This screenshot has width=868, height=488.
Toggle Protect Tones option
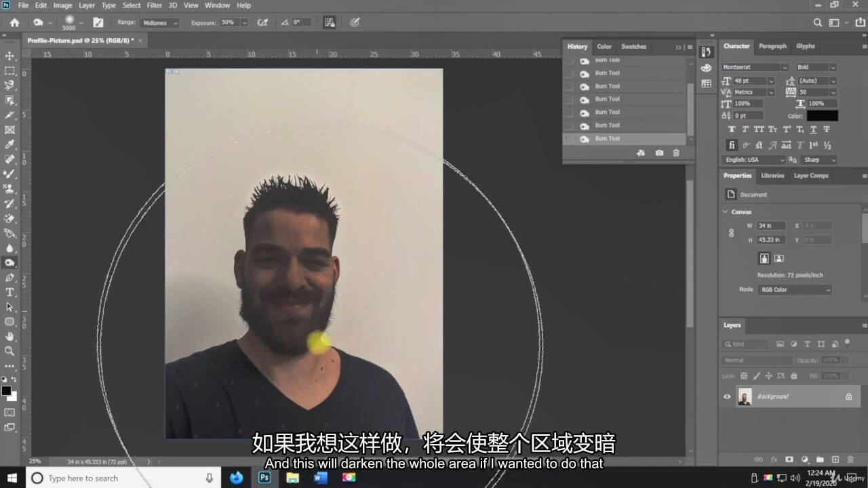tap(330, 22)
